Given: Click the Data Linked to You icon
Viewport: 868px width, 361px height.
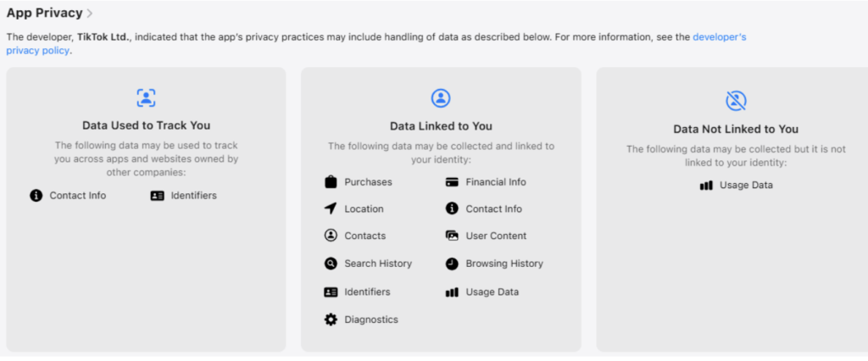Looking at the screenshot, I should click(441, 97).
